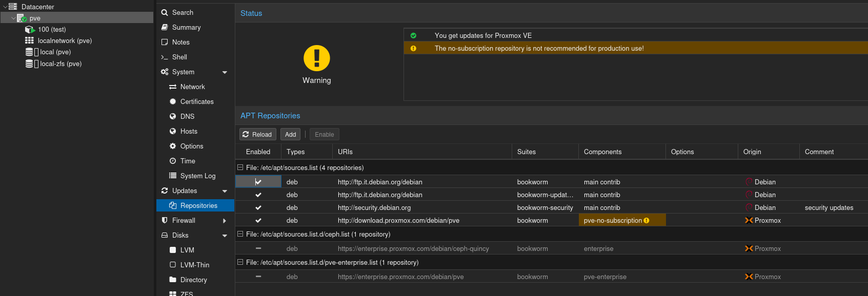Screen dimensions: 868x296
Task: Collapse the ceph.list file group
Action: [240, 234]
